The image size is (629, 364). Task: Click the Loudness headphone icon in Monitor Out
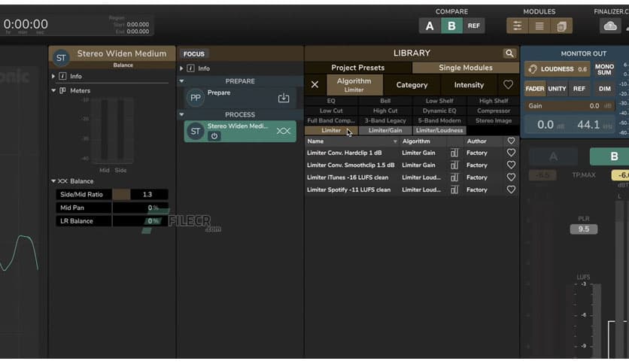click(x=533, y=69)
